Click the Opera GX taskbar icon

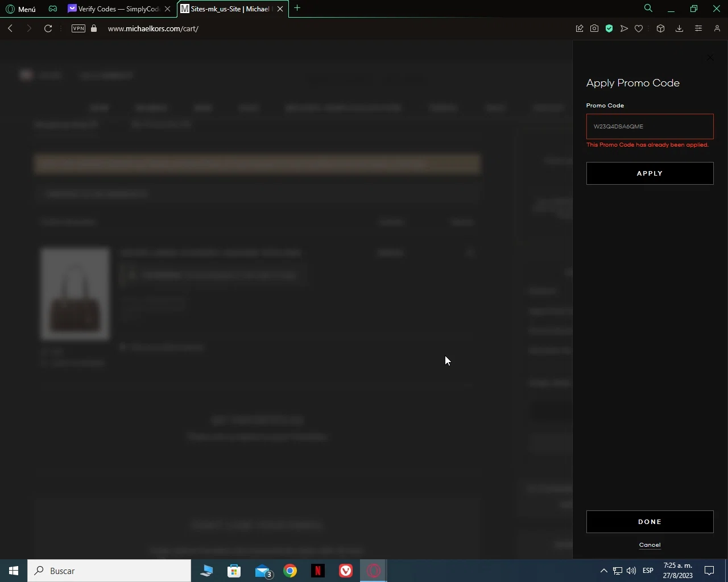point(374,571)
